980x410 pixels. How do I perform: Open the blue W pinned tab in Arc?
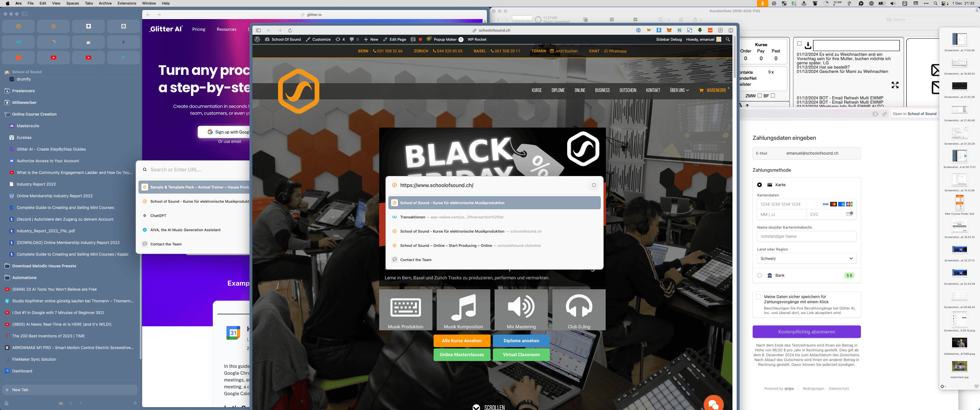click(18, 42)
